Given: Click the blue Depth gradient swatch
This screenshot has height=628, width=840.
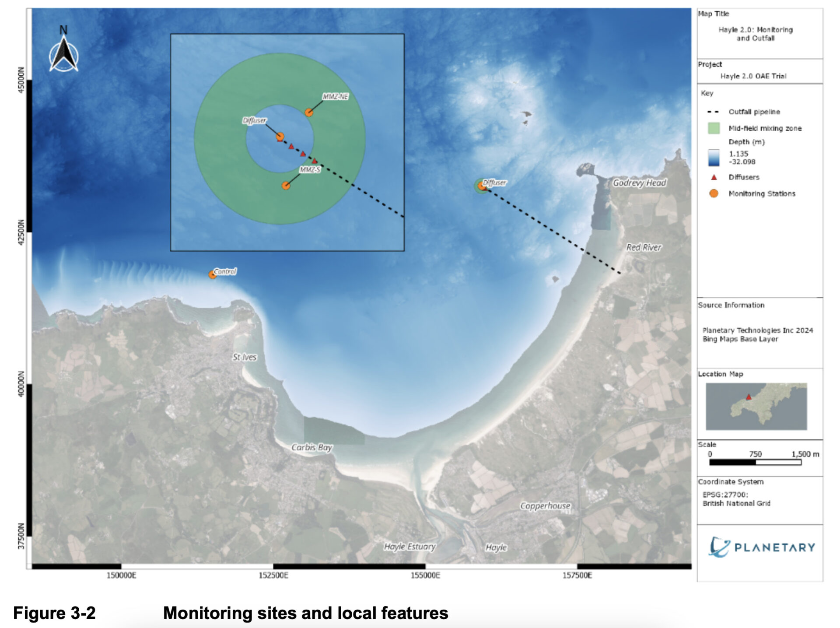Looking at the screenshot, I should pos(714,158).
